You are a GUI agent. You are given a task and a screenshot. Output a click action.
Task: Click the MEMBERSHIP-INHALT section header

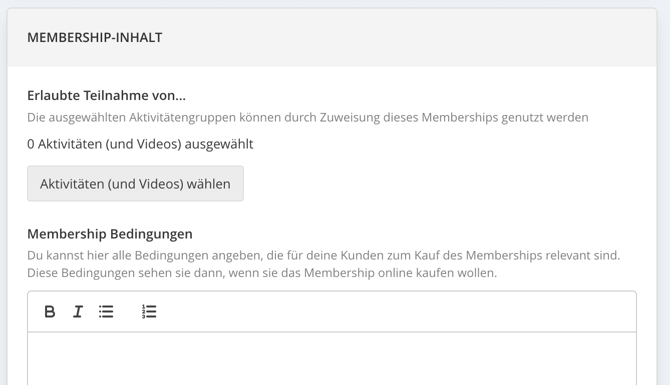pos(95,38)
